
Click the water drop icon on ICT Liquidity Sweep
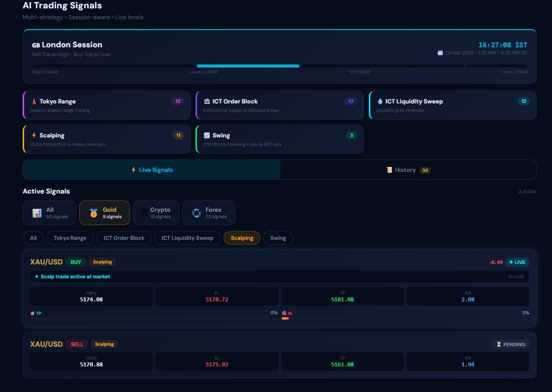(x=380, y=101)
